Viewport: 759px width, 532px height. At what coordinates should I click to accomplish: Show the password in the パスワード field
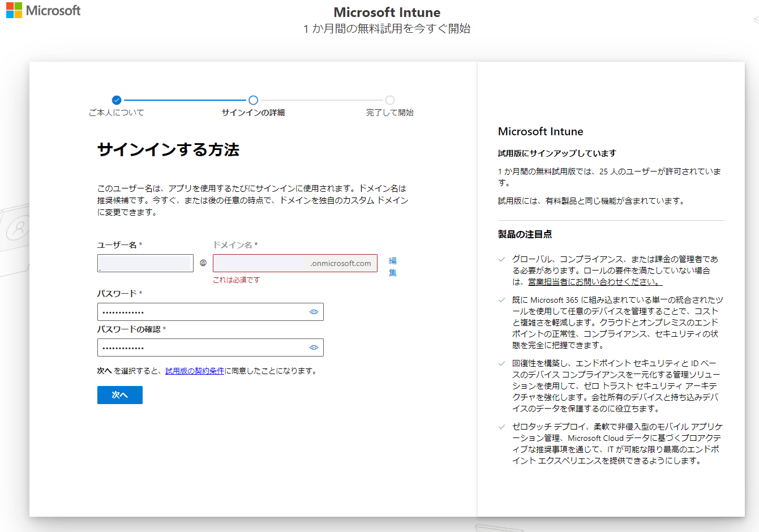pos(314,312)
